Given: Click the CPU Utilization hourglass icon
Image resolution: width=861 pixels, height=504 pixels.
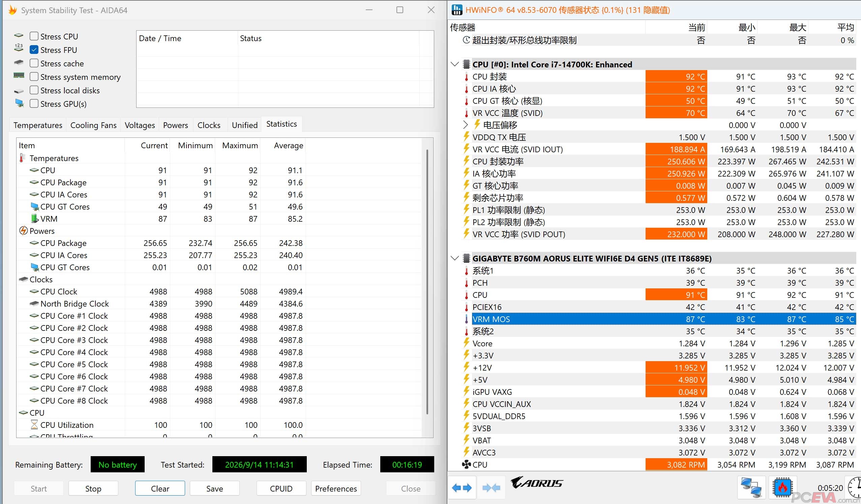Looking at the screenshot, I should pyautogui.click(x=34, y=425).
